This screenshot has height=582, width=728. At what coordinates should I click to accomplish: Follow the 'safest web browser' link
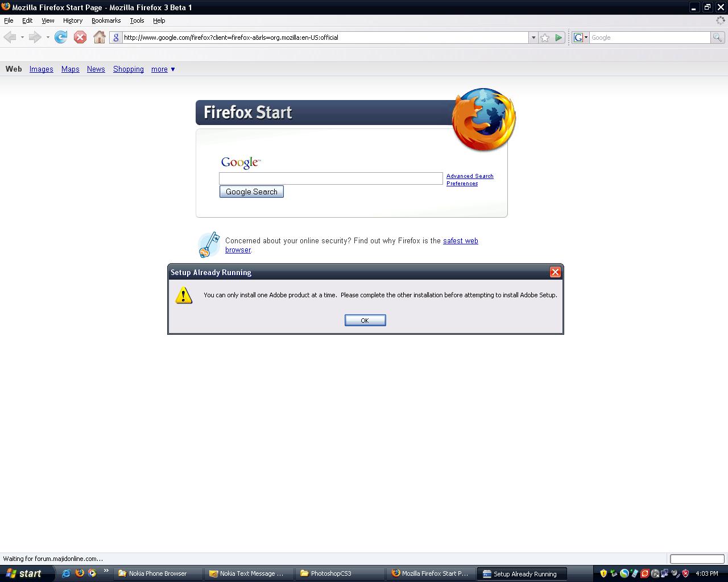point(460,241)
